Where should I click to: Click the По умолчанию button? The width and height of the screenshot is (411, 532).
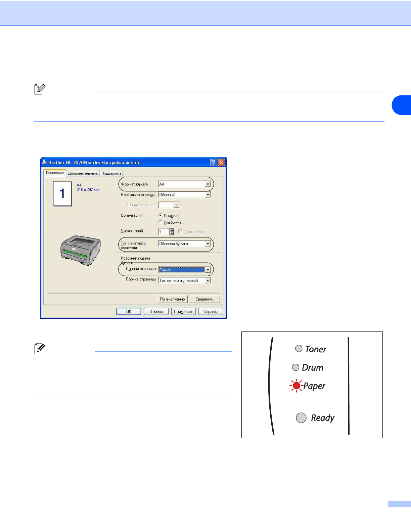click(172, 299)
